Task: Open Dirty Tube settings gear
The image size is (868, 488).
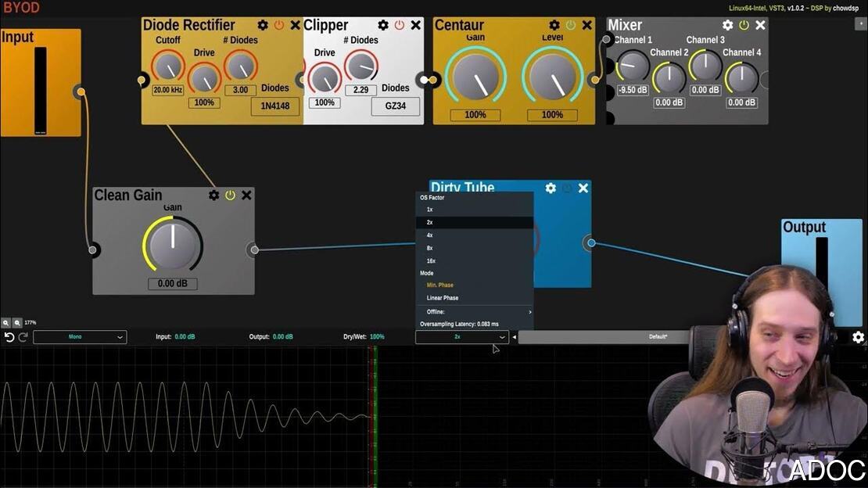Action: tap(551, 188)
